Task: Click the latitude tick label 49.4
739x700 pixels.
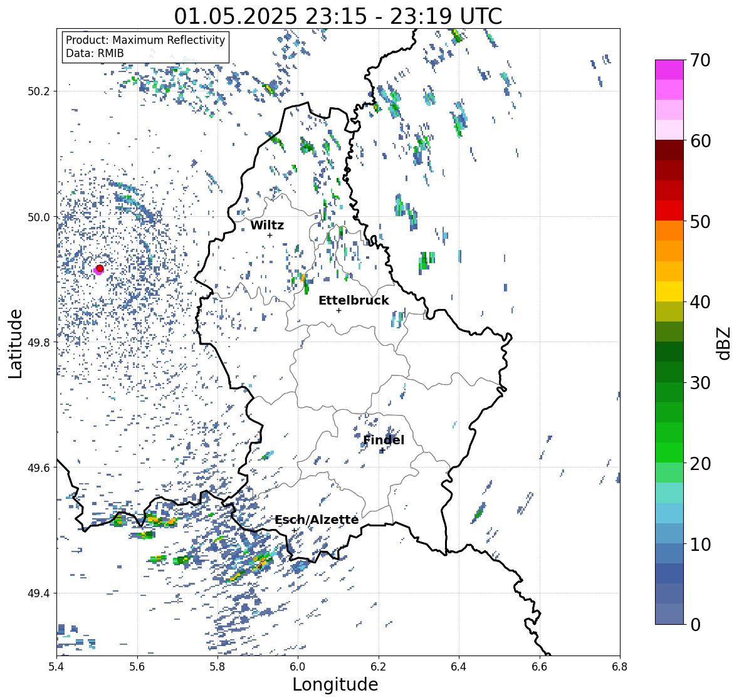Action: click(39, 593)
